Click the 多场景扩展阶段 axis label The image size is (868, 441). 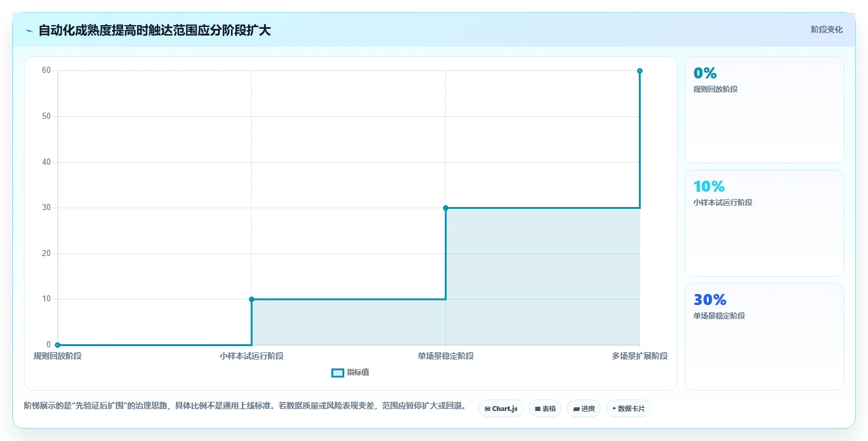click(x=640, y=356)
